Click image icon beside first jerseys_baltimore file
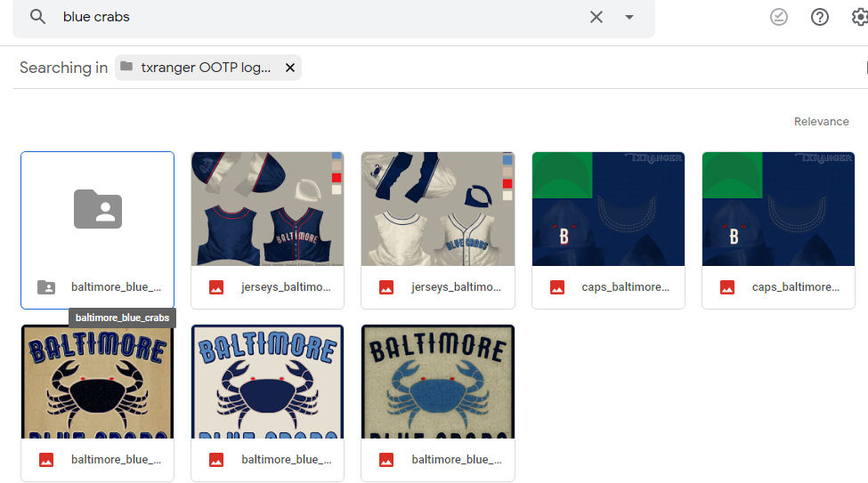The width and height of the screenshot is (868, 483). (x=215, y=287)
